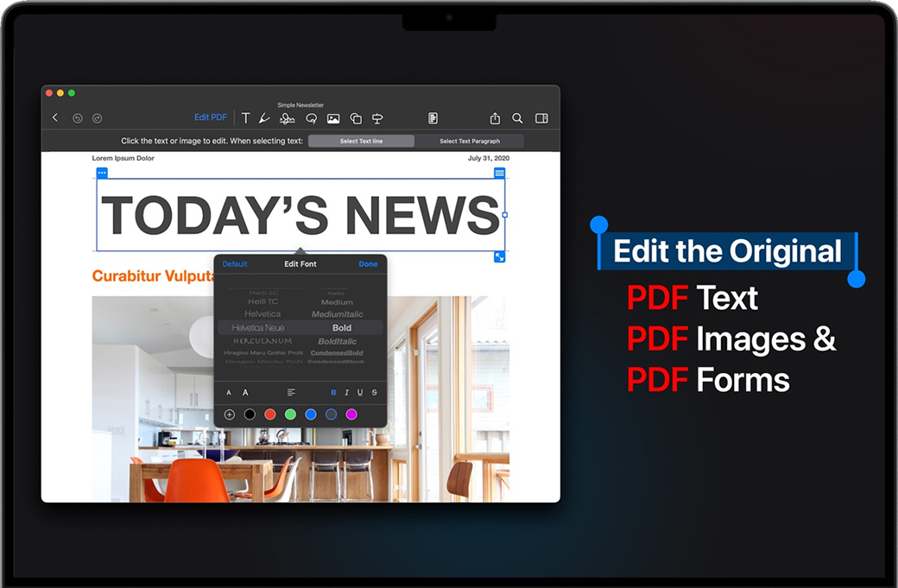Image resolution: width=898 pixels, height=588 pixels.
Task: Click the insert image tool
Action: (333, 118)
